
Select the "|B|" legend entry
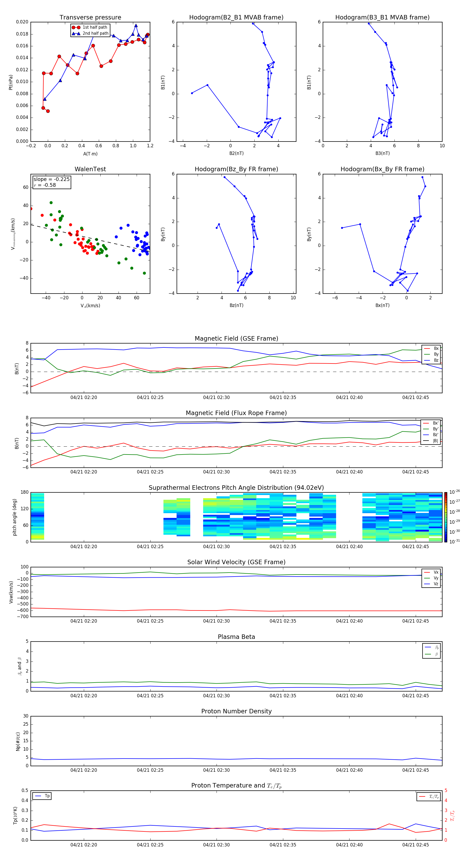click(431, 441)
